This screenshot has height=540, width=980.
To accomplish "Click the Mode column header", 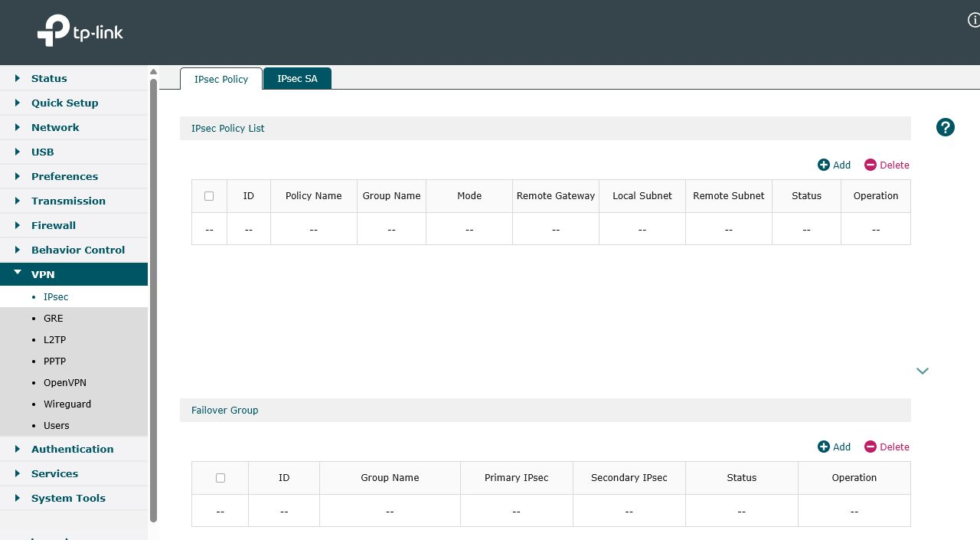I will 469,196.
